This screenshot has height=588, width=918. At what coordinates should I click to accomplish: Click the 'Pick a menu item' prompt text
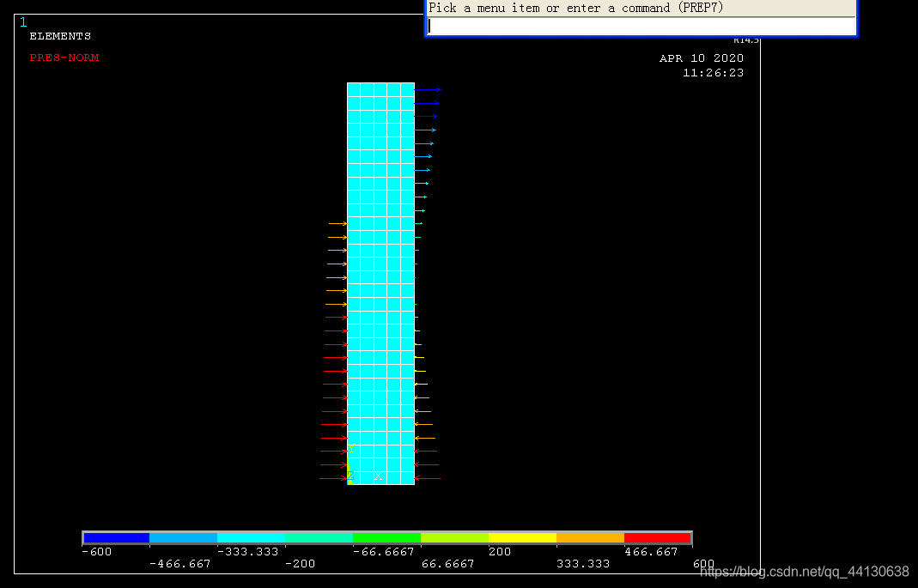(x=549, y=8)
